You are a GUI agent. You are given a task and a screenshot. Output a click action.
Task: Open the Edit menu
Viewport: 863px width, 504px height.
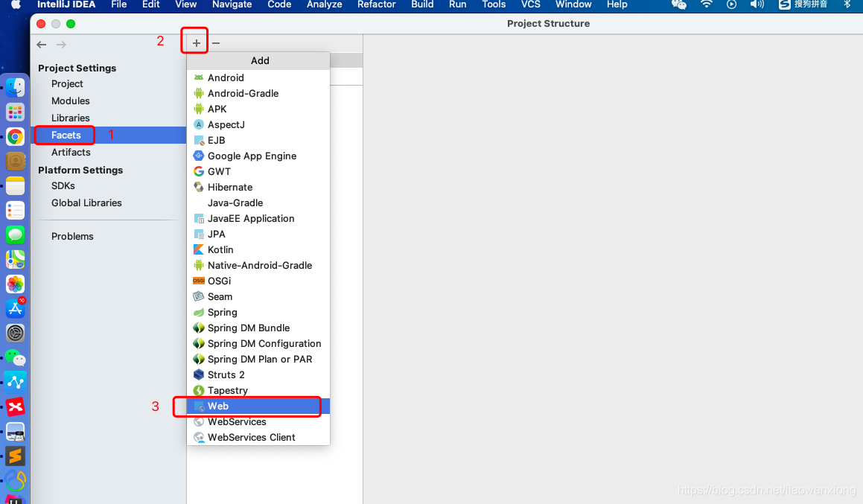151,4
